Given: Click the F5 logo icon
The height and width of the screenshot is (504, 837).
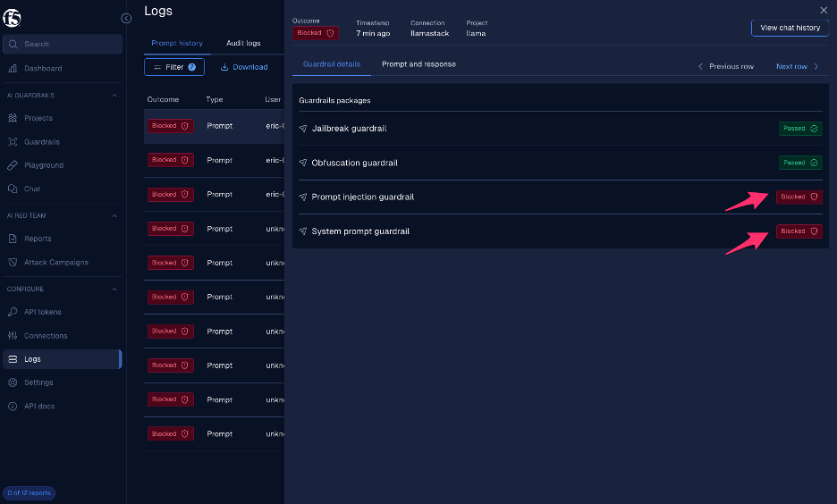Looking at the screenshot, I should (x=12, y=18).
